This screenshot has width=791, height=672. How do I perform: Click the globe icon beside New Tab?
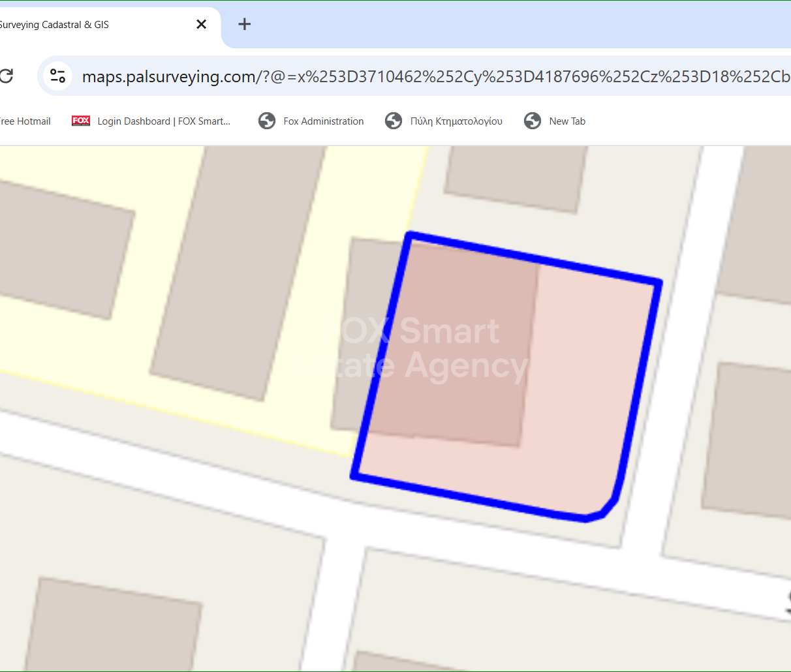pyautogui.click(x=533, y=121)
